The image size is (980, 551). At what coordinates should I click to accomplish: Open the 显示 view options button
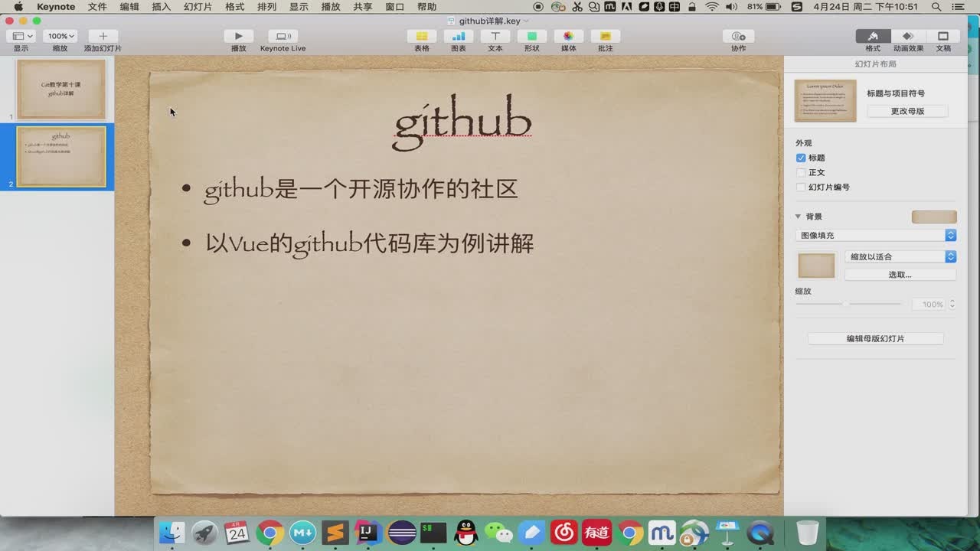21,36
